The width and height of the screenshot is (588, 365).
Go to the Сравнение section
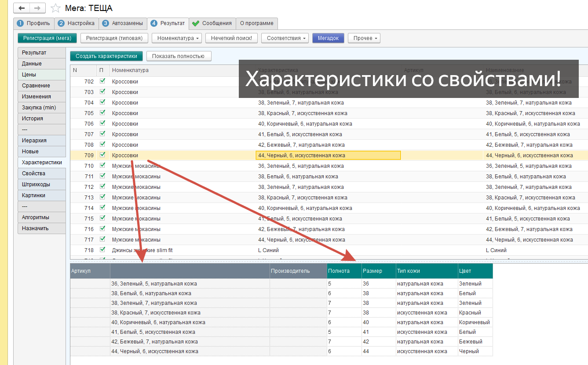tap(42, 86)
